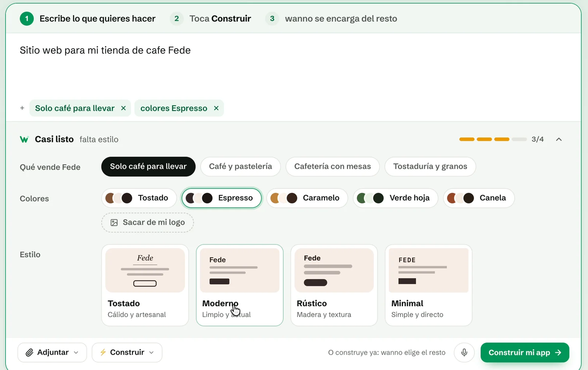Click 'Sacar de mi logo' button

coord(148,223)
